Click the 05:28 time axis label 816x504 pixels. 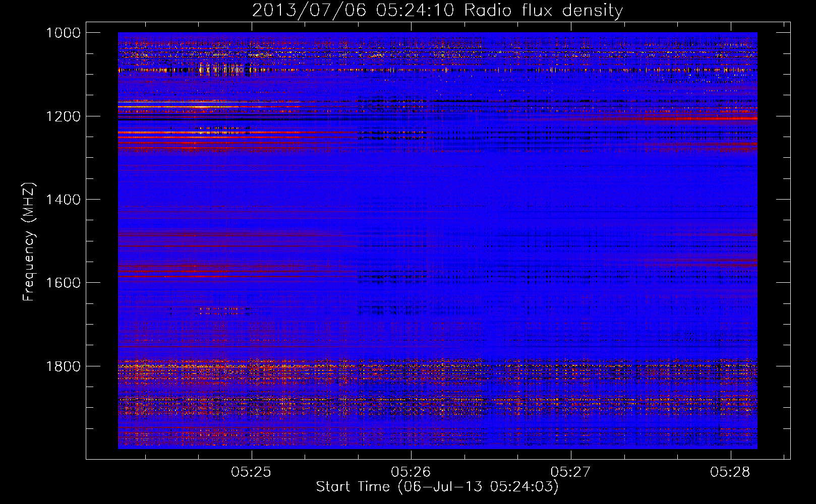[730, 472]
